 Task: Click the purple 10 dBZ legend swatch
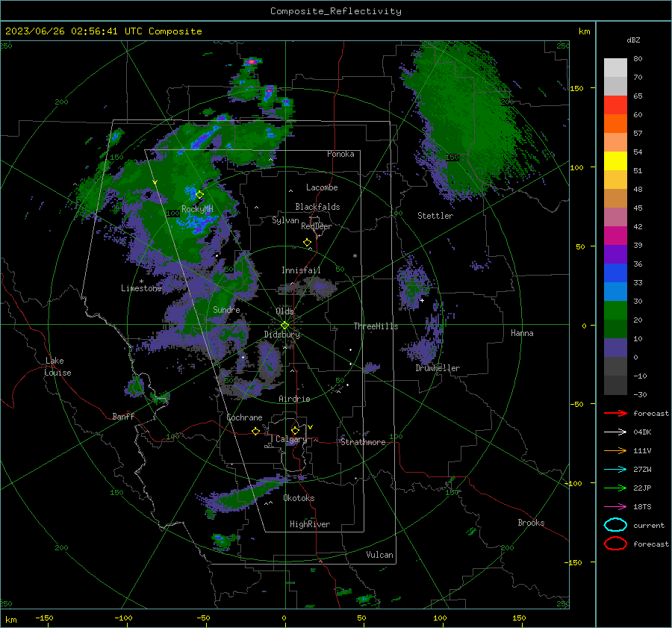tap(615, 347)
